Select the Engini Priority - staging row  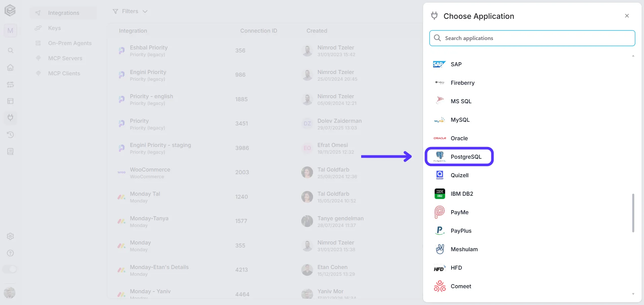265,148
